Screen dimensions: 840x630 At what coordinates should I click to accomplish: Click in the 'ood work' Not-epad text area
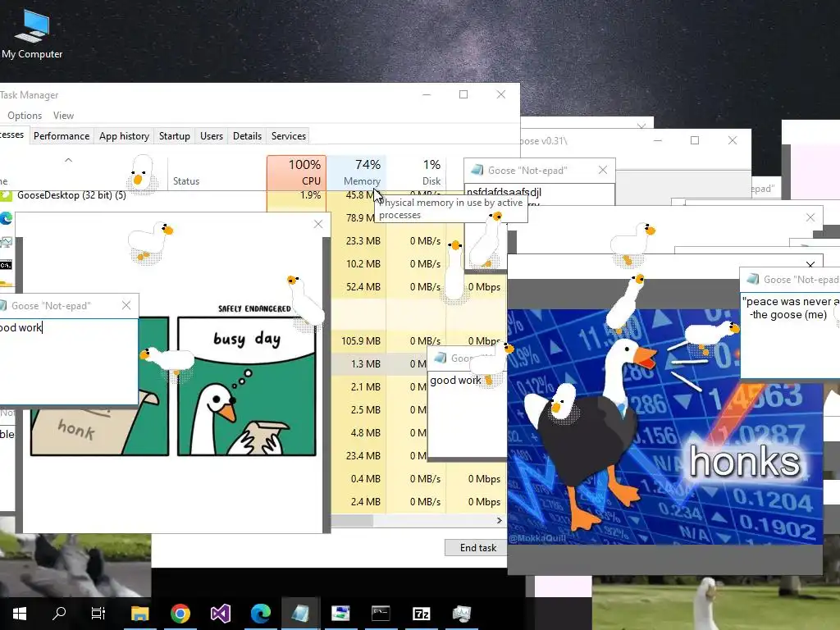coord(69,362)
